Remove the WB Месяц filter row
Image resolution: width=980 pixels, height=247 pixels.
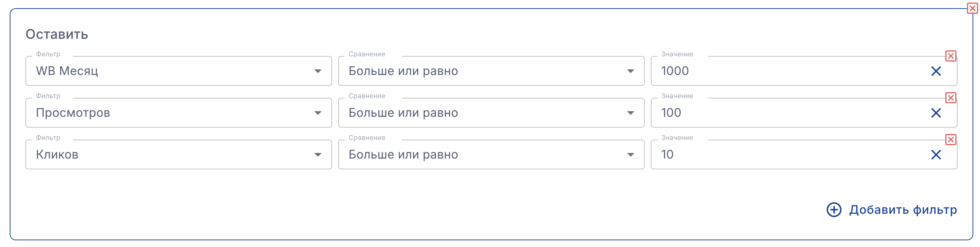click(x=950, y=56)
